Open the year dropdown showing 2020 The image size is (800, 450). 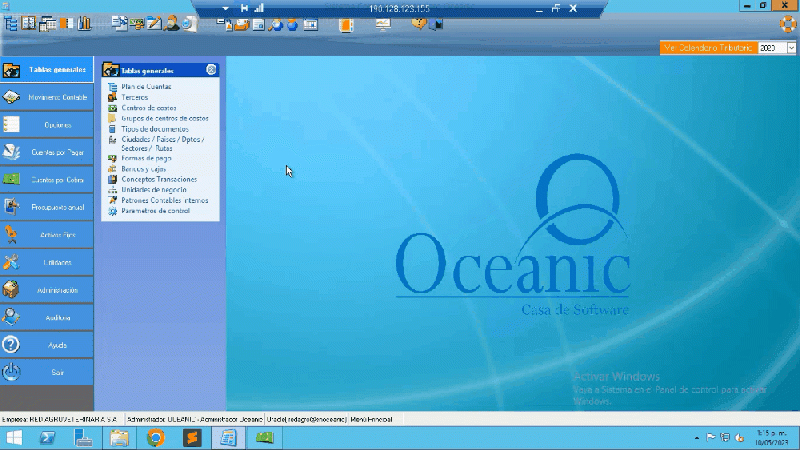pos(790,48)
